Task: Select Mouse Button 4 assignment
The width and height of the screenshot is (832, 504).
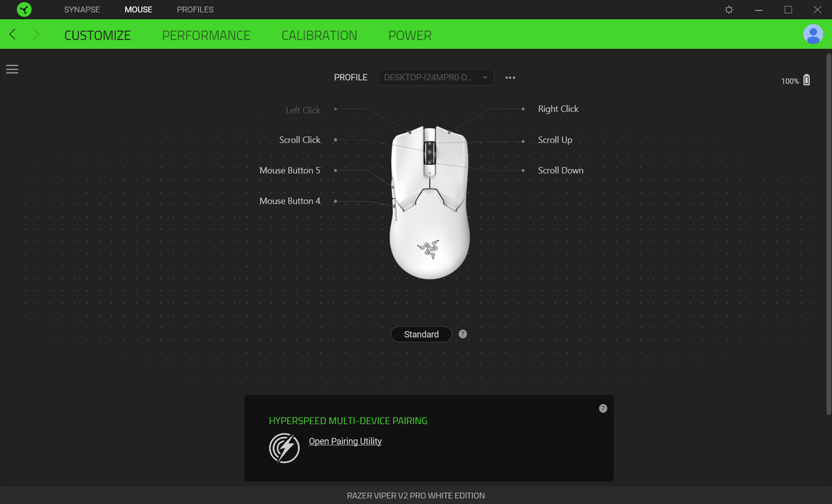Action: [x=290, y=201]
